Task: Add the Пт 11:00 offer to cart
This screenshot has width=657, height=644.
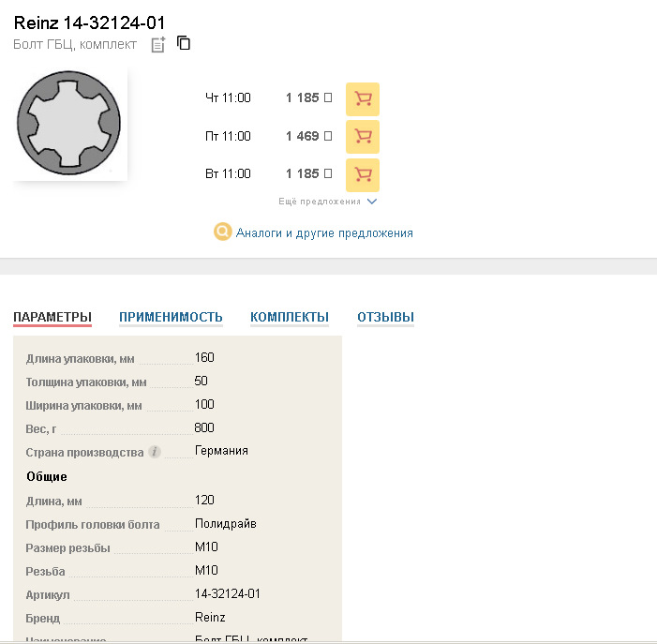Action: (362, 137)
